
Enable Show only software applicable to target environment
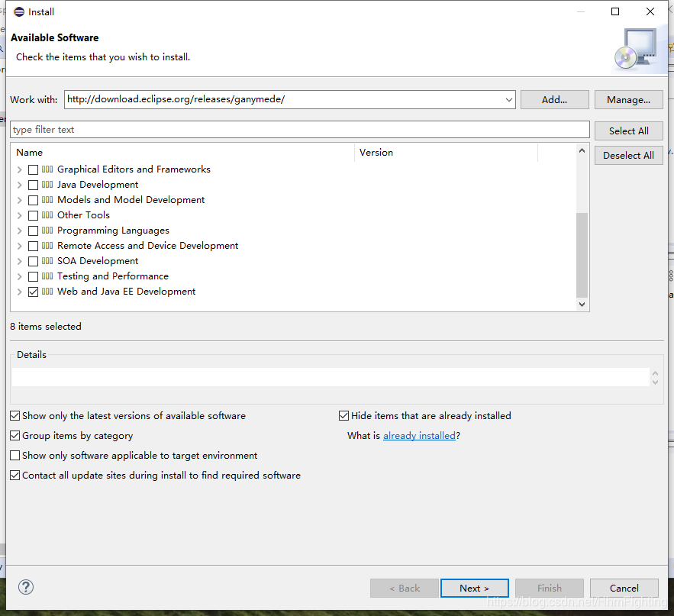click(15, 455)
